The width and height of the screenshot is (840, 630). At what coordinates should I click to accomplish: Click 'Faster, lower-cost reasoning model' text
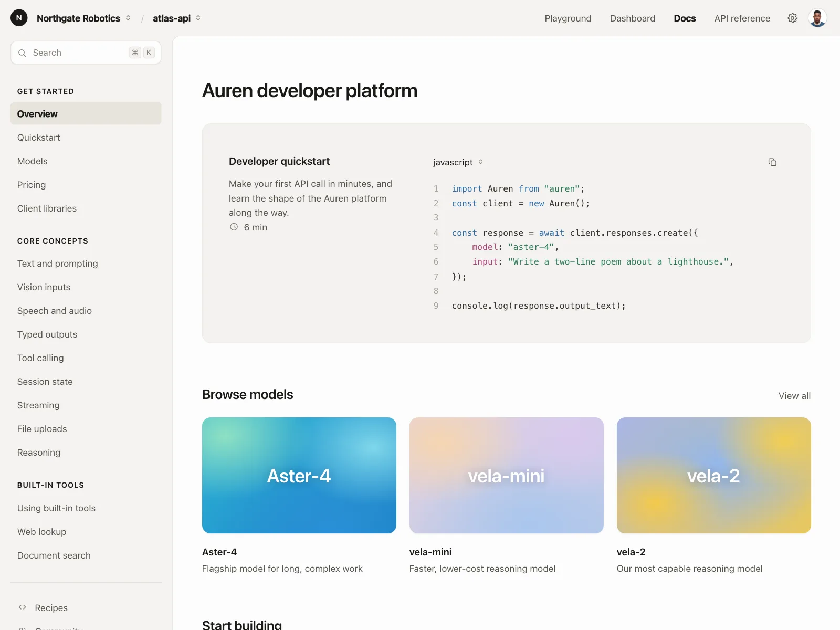click(482, 569)
